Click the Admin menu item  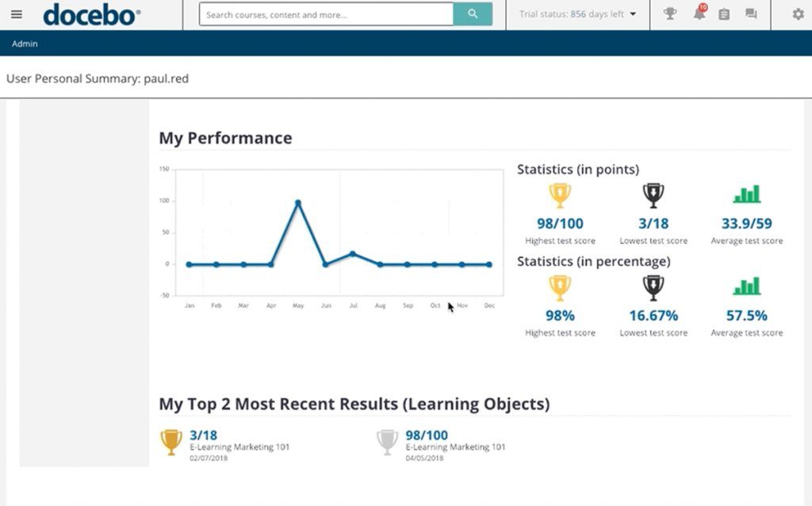tap(25, 44)
